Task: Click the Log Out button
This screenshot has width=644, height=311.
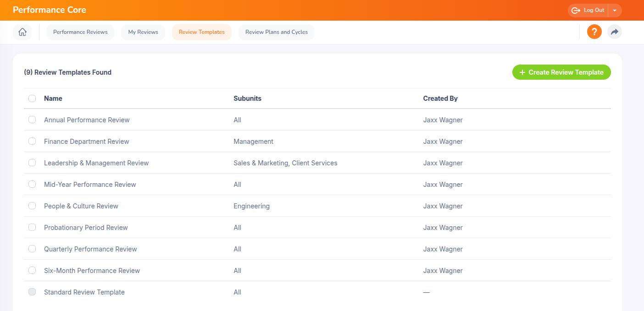Action: pos(588,11)
